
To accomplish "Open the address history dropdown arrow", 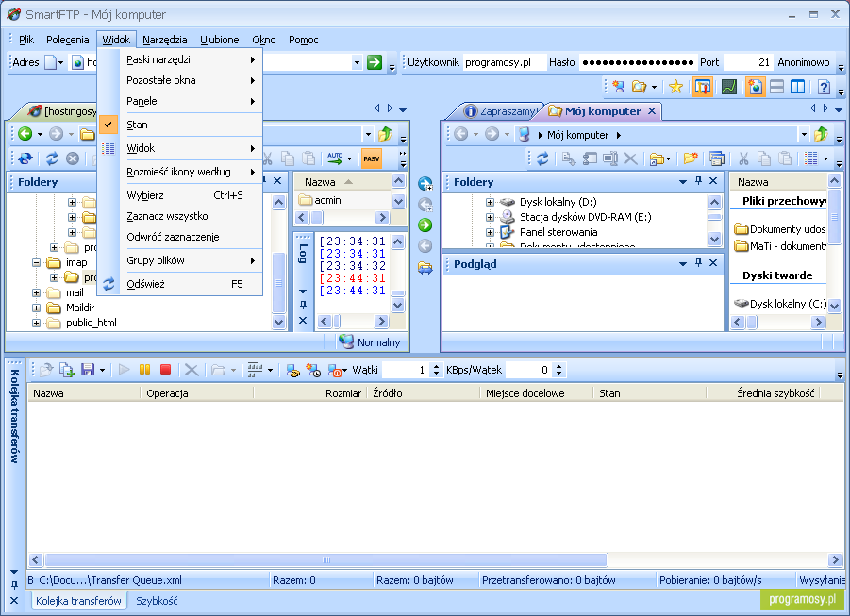I will (357, 62).
